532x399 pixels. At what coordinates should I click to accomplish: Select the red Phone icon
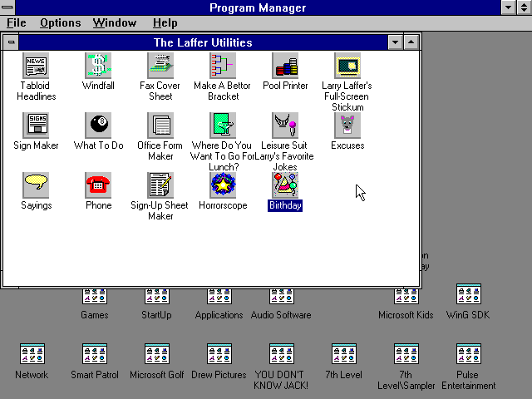click(98, 185)
